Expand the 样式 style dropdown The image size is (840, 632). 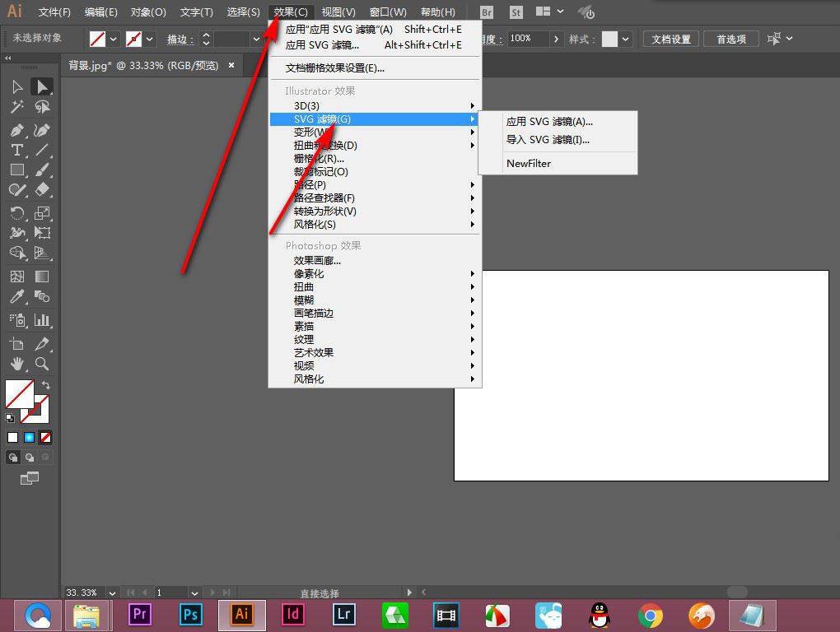(626, 39)
